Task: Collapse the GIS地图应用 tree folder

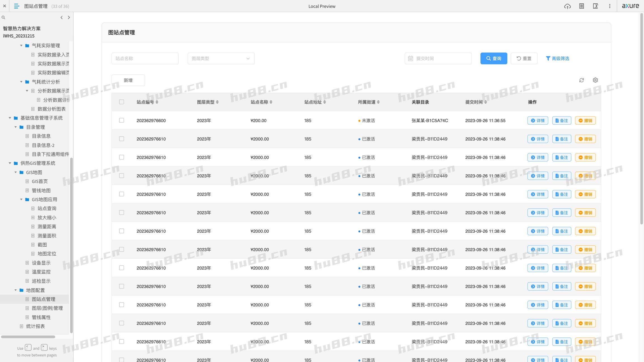Action: coord(21,199)
